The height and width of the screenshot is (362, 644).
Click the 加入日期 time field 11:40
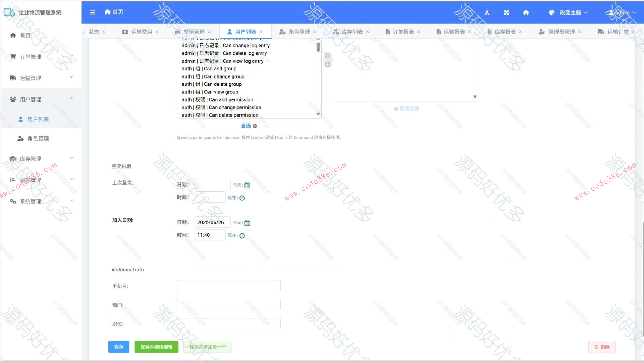[x=210, y=235]
